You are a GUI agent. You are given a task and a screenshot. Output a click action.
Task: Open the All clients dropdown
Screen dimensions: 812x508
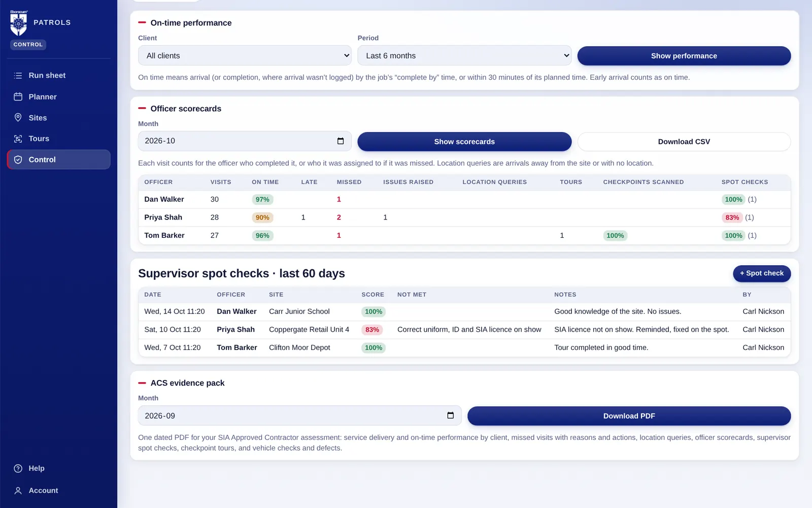[x=245, y=55]
